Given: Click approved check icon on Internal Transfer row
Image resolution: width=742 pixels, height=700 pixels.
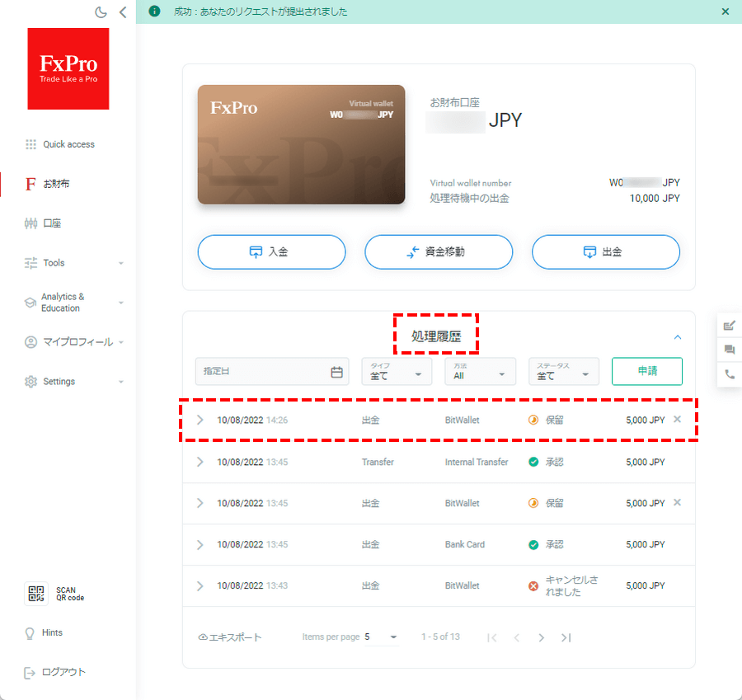Looking at the screenshot, I should [533, 462].
